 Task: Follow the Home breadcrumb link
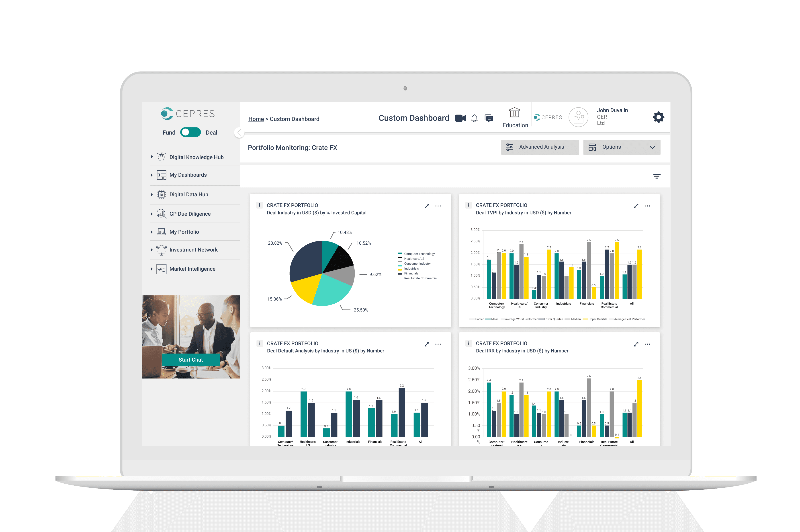[x=256, y=119]
